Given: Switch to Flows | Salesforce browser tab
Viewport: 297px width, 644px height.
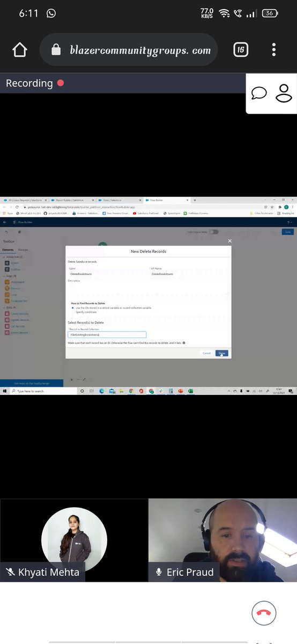Looking at the screenshot, I should [x=119, y=200].
